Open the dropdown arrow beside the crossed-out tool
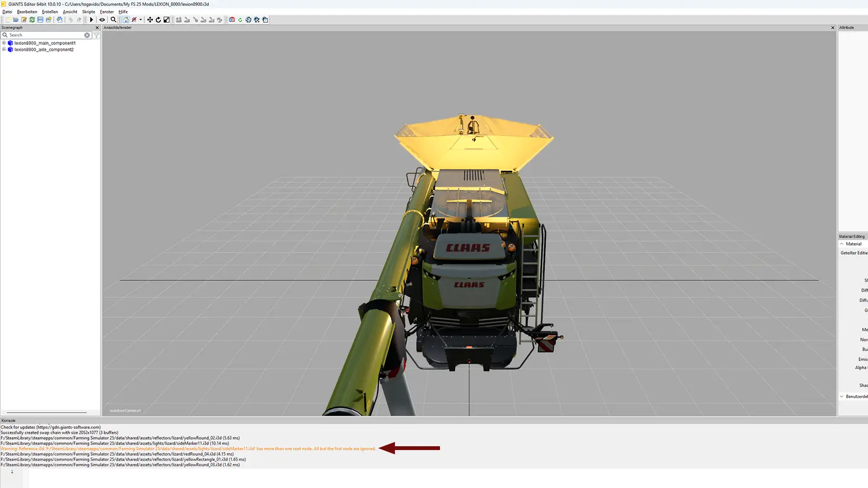Image resolution: width=868 pixels, height=488 pixels. tap(141, 20)
